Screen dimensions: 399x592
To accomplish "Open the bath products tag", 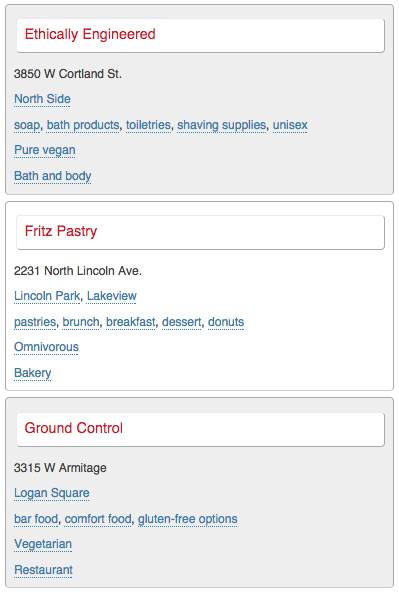I will (x=83, y=125).
